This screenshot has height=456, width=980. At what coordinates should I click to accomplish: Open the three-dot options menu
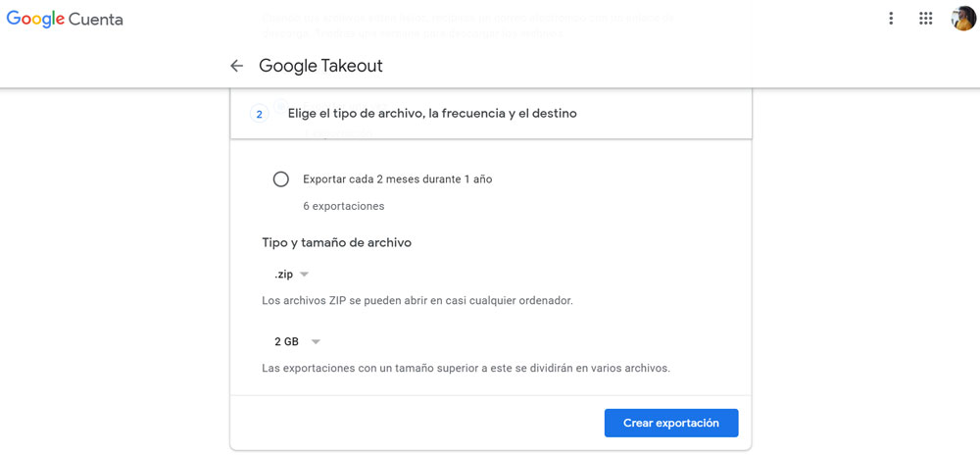tap(891, 19)
